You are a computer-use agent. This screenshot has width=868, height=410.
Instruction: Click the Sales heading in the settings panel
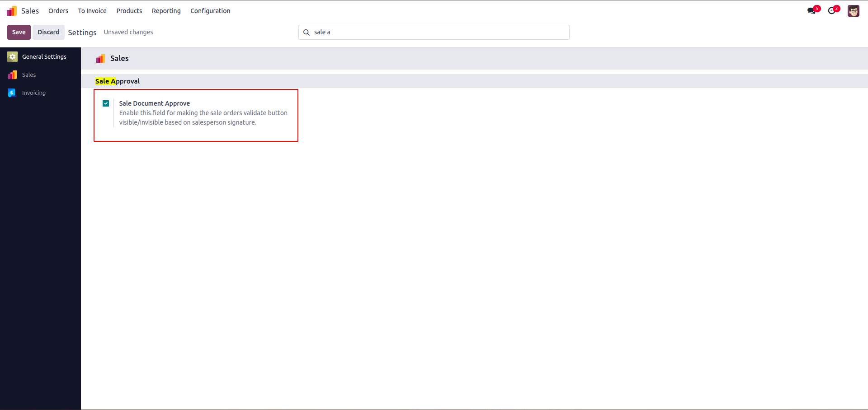pos(119,58)
